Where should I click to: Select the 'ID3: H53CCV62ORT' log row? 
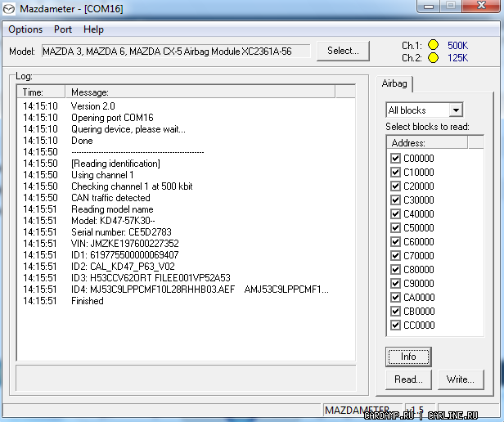tap(186, 278)
